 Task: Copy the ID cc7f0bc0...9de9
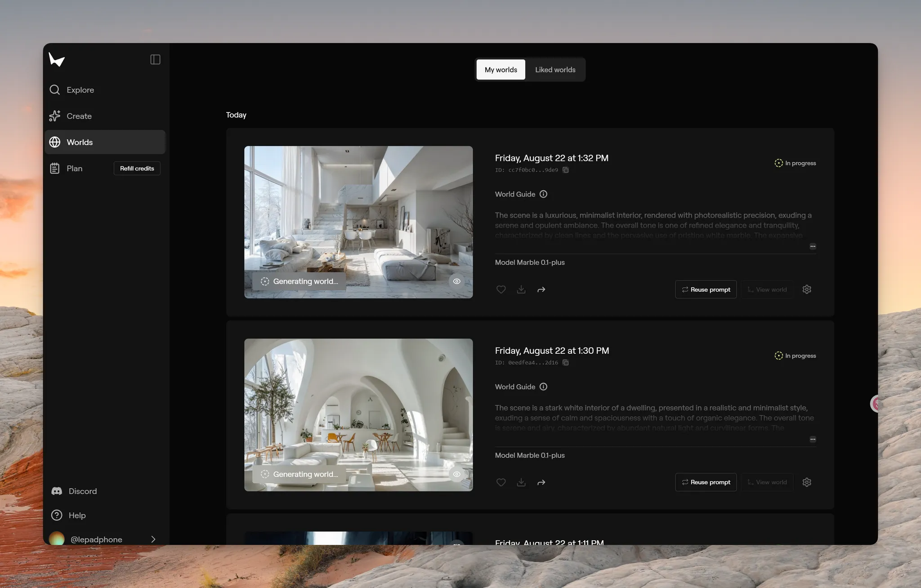[566, 170]
